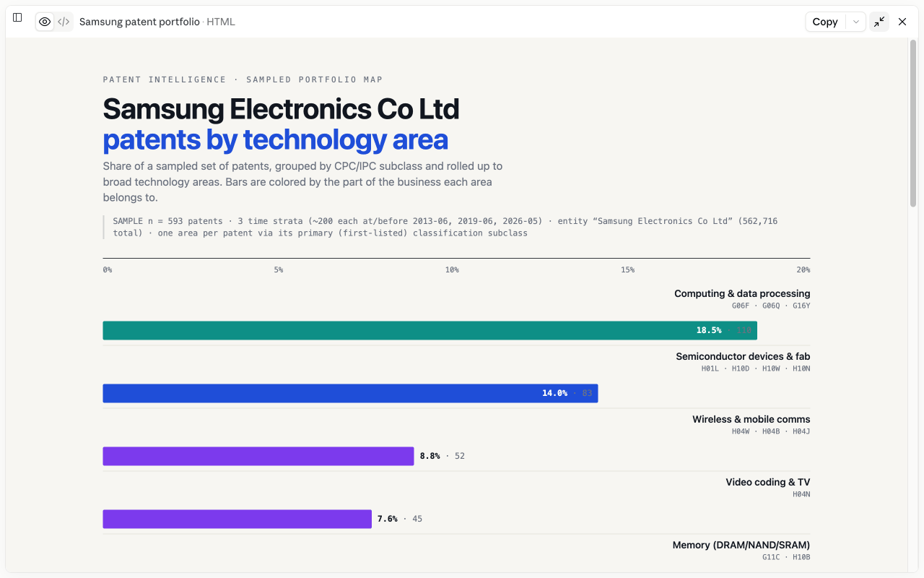Click the Semiconductor devices & fab label
This screenshot has height=578, width=924.
743,356
